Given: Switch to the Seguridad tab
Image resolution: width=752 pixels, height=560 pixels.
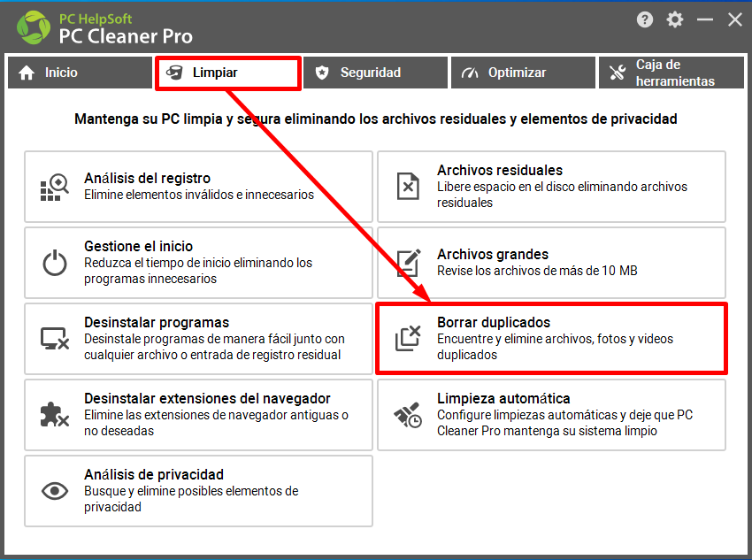Looking at the screenshot, I should pos(375,73).
